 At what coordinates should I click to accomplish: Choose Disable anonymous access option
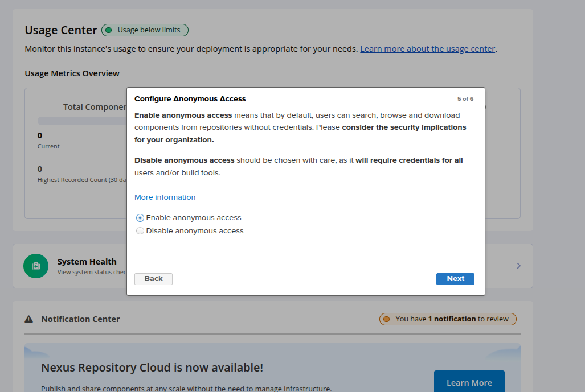[140, 231]
